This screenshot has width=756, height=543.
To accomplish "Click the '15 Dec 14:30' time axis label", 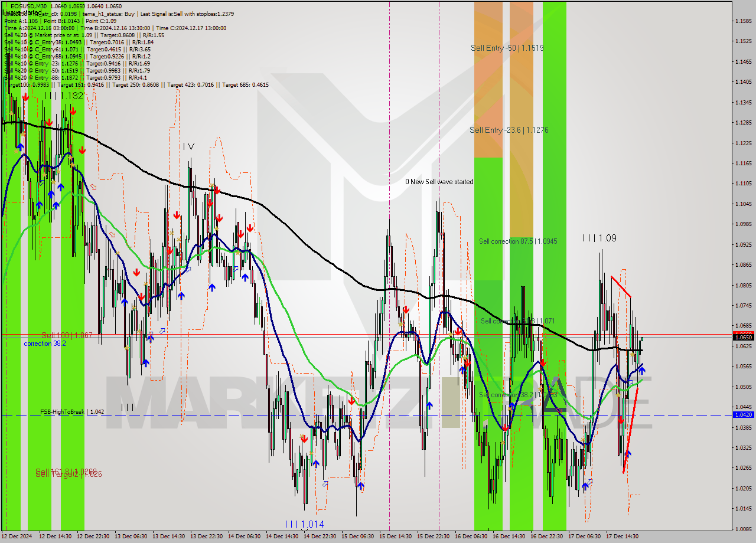I will [395, 537].
